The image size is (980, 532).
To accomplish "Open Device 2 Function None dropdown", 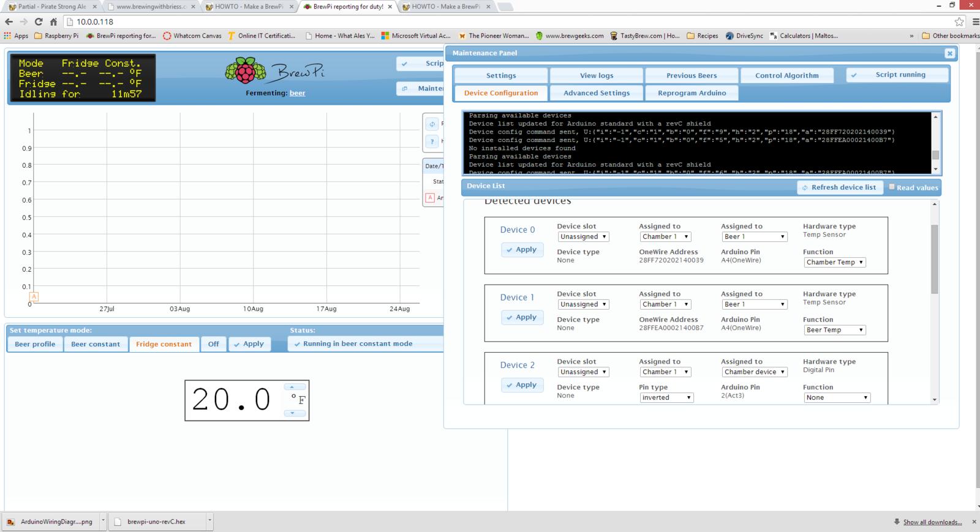I will (x=837, y=397).
